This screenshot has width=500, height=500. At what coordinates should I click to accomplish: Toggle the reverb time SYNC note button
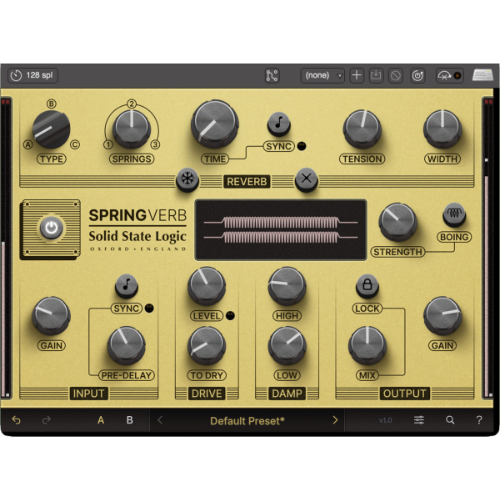[279, 124]
